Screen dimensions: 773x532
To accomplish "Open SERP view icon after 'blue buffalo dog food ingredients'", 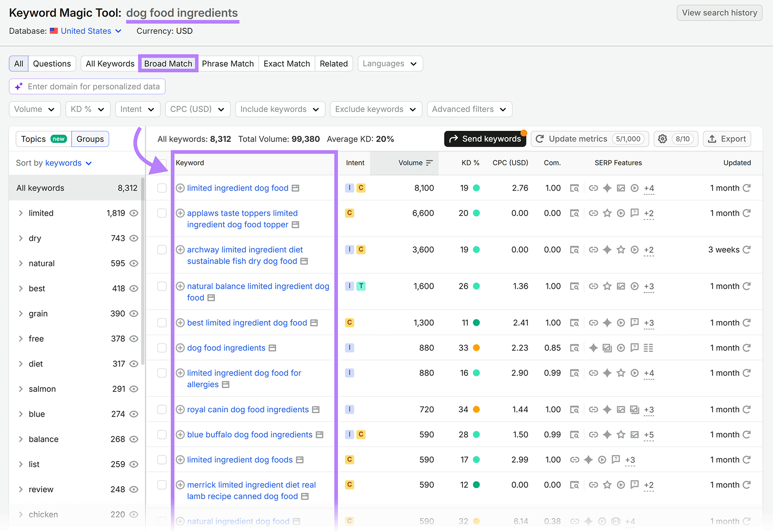I will tap(319, 434).
